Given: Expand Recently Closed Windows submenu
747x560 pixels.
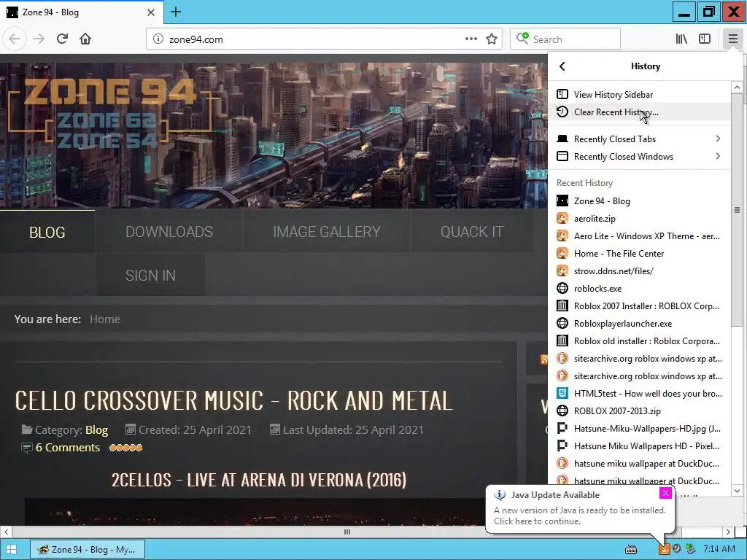Looking at the screenshot, I should point(639,157).
